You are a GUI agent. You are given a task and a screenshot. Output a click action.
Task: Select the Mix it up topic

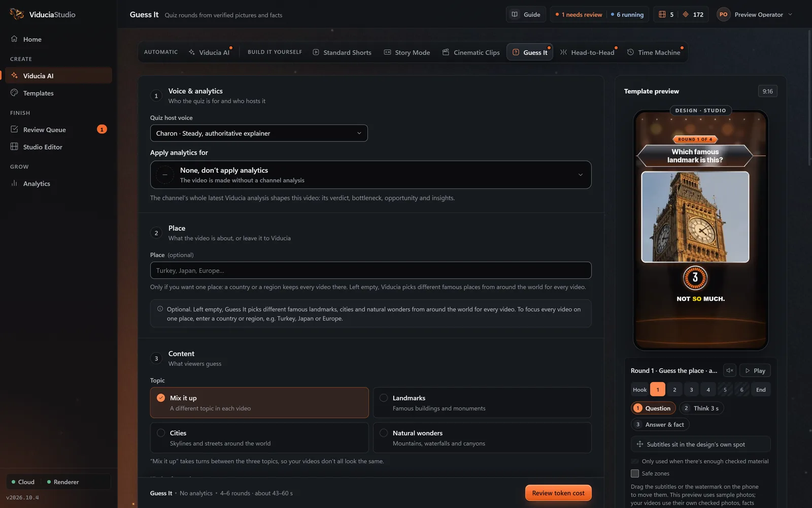pos(259,403)
